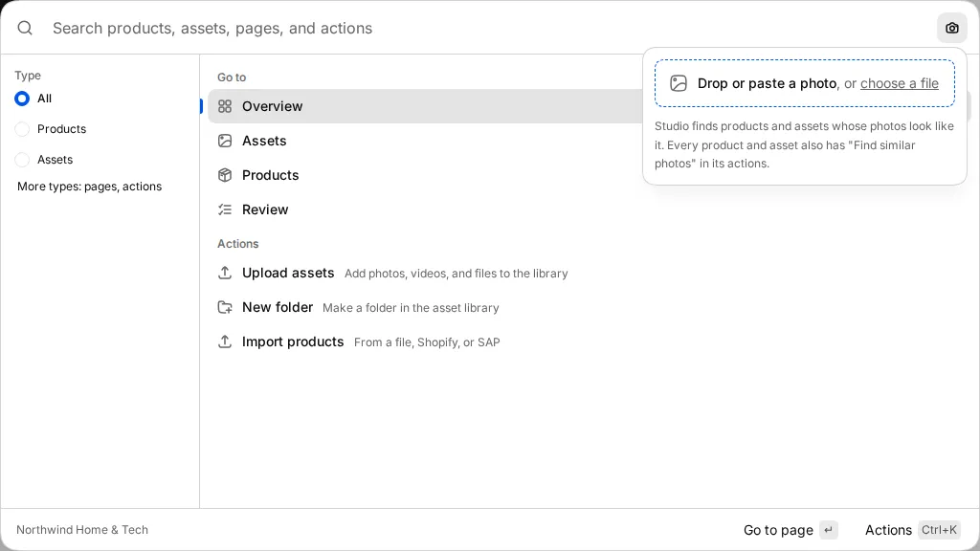Run the New folder action
980x551 pixels.
[590, 307]
